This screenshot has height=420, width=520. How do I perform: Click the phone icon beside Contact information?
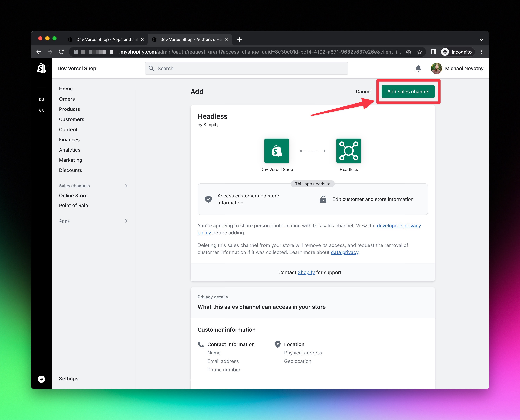[x=201, y=344]
